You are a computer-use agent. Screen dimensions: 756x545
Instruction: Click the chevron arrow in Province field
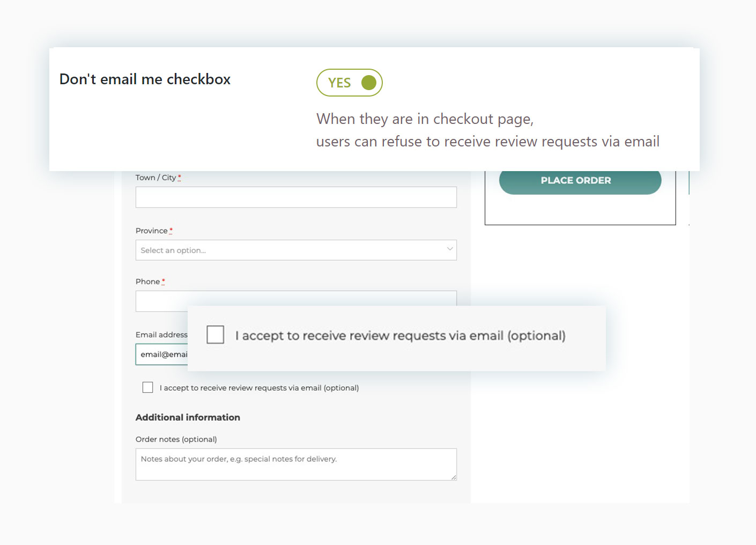click(x=449, y=249)
